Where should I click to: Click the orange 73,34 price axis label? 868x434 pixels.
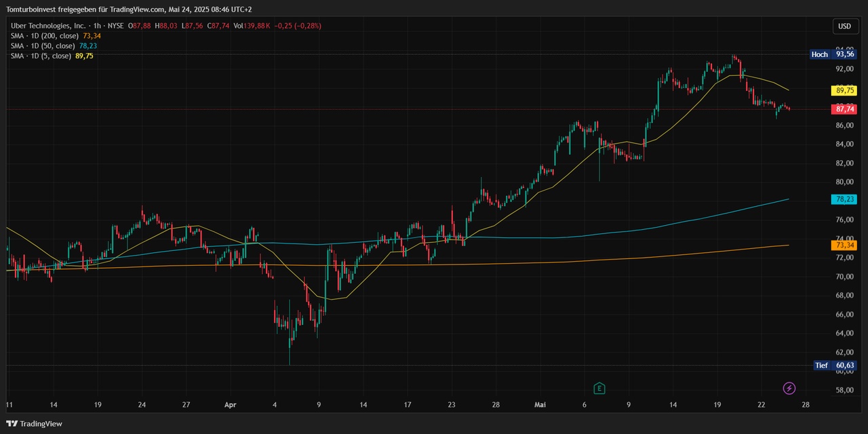(844, 245)
